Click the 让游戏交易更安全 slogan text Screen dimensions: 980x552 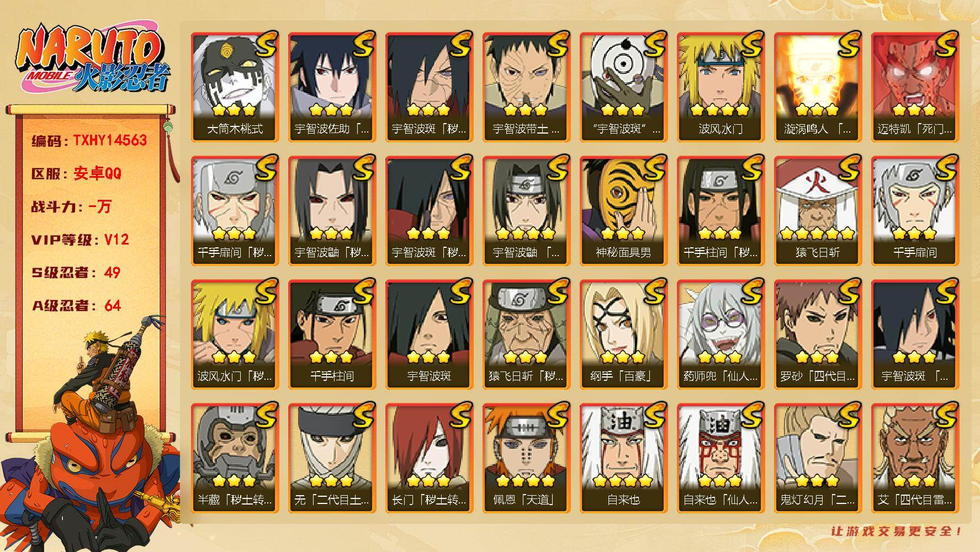click(896, 531)
